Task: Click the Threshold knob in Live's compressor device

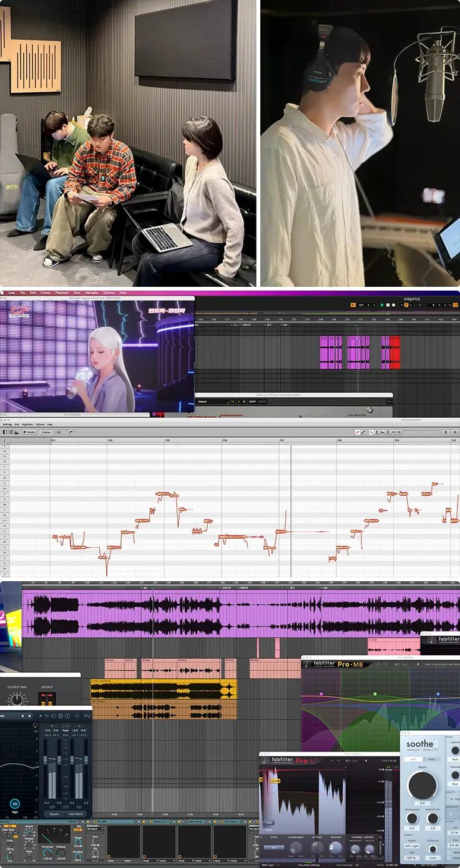Action: pos(47,852)
